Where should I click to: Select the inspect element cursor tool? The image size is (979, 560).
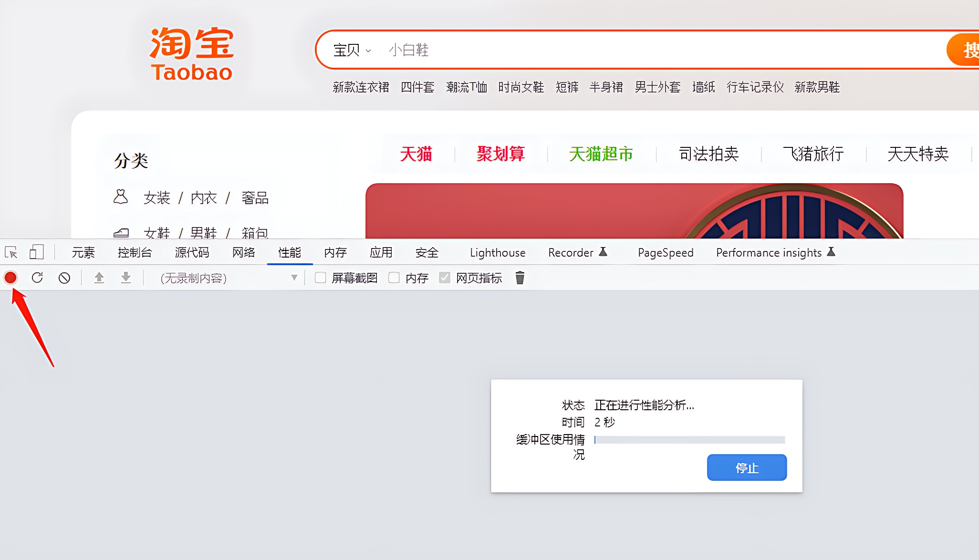coord(11,252)
